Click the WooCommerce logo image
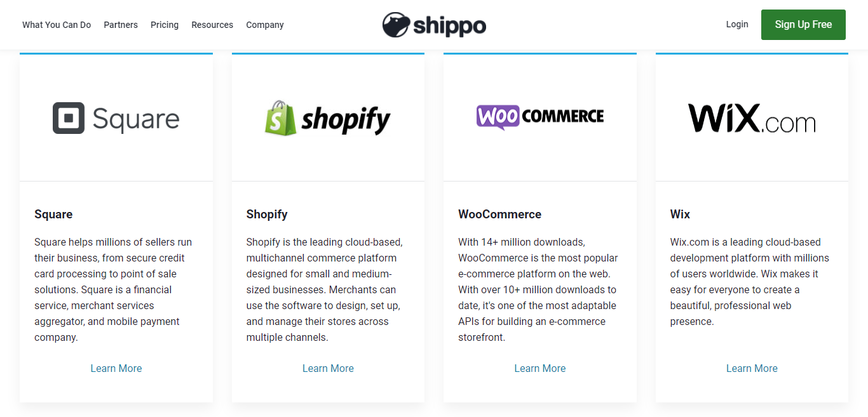Viewport: 868px width, 417px height. (540, 117)
